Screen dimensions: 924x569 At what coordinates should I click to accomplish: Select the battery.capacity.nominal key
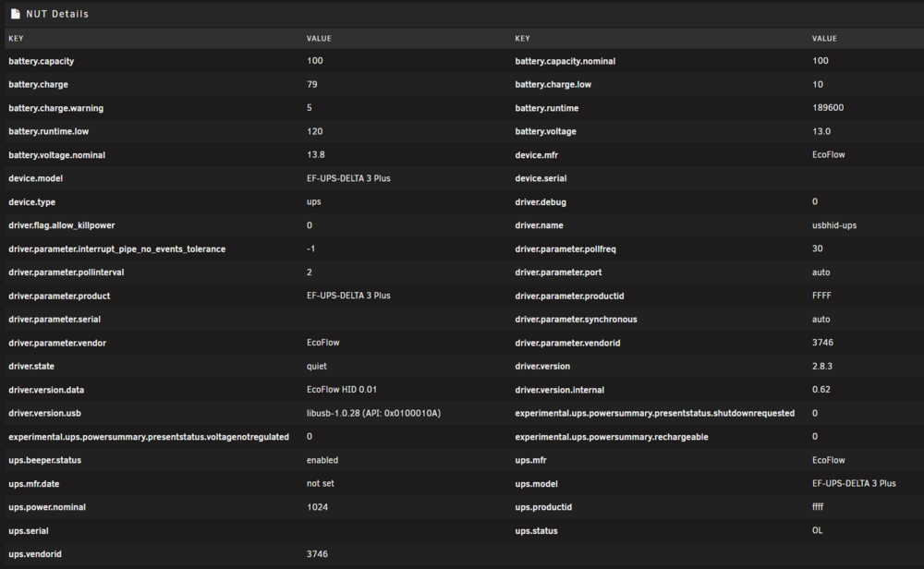tap(565, 61)
